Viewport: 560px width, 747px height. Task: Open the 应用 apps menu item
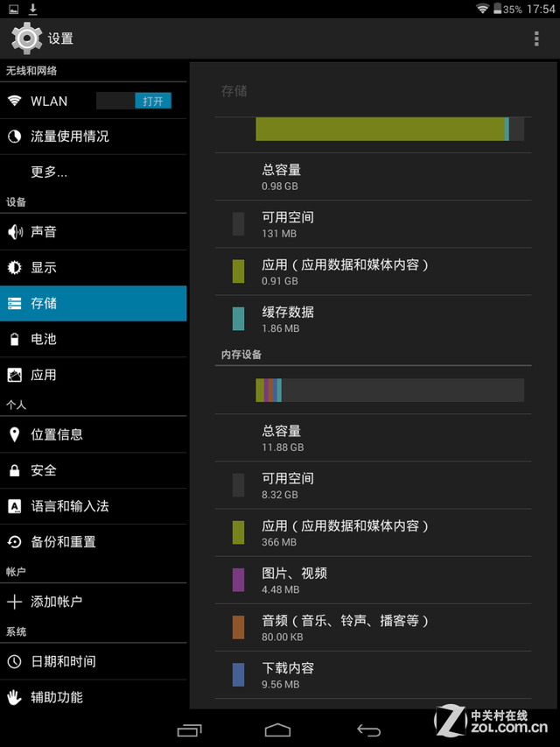(44, 375)
